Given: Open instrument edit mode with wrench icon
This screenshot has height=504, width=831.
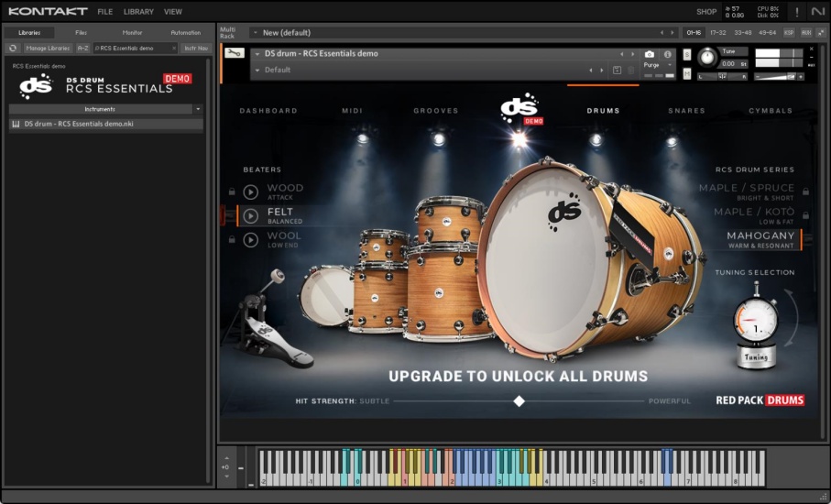Looking at the screenshot, I should click(x=234, y=53).
